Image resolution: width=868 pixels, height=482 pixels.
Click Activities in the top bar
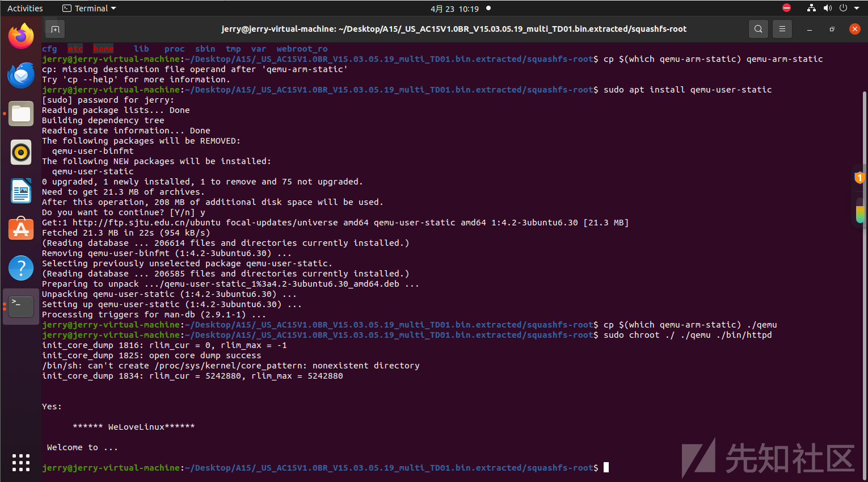[x=25, y=9]
